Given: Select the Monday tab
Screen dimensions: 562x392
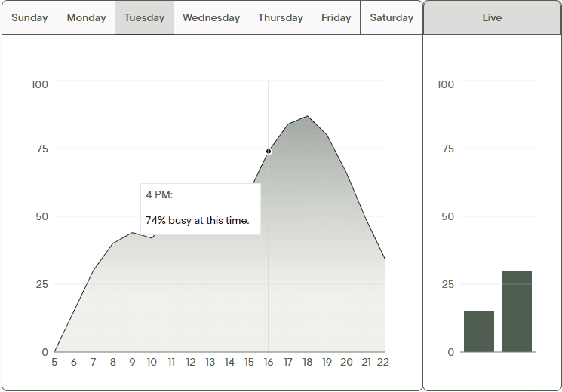Looking at the screenshot, I should (x=86, y=17).
